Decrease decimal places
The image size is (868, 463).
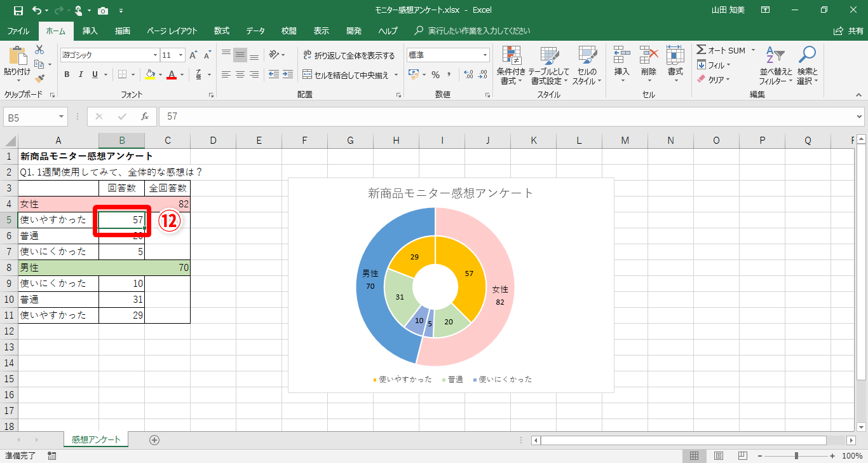[483, 75]
